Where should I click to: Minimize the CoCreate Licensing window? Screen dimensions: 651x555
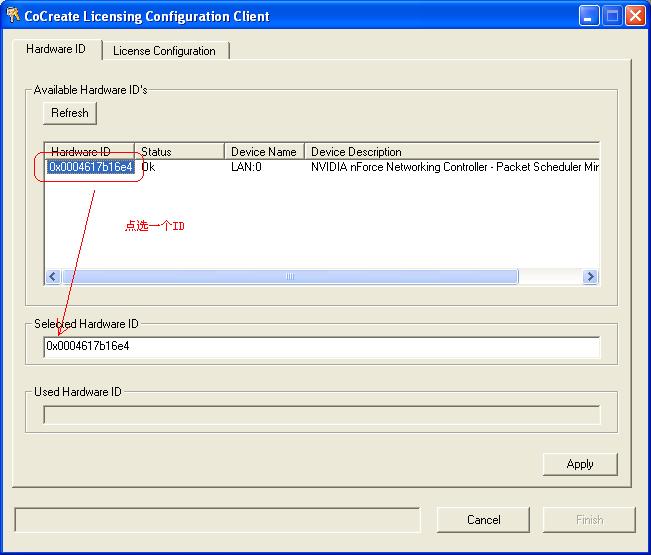589,16
